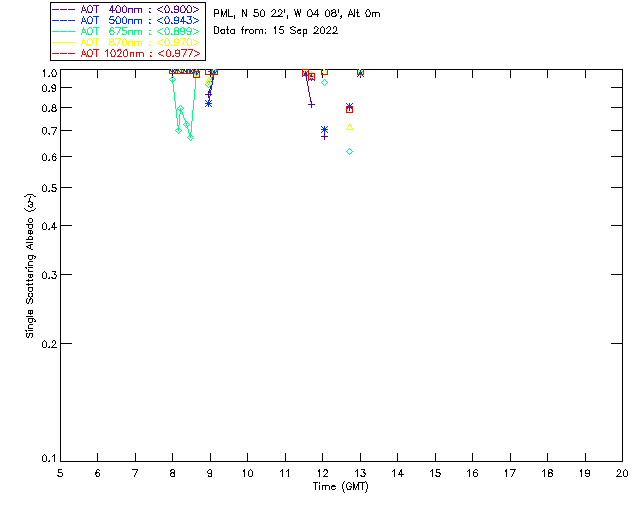This screenshot has height=512, width=640.
Task: Click the lowest green diamond near hour 8.5
Action: 191,138
